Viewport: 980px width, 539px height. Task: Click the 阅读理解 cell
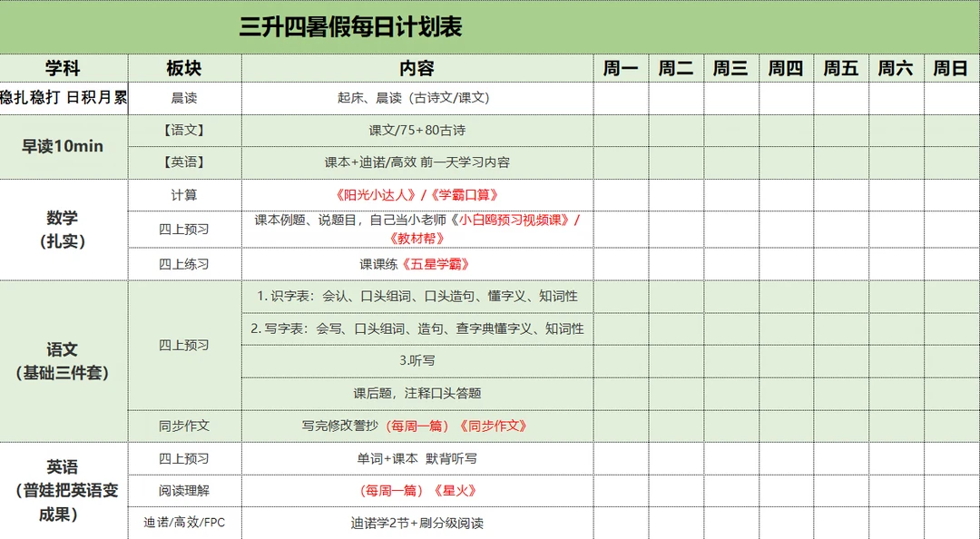click(x=185, y=491)
